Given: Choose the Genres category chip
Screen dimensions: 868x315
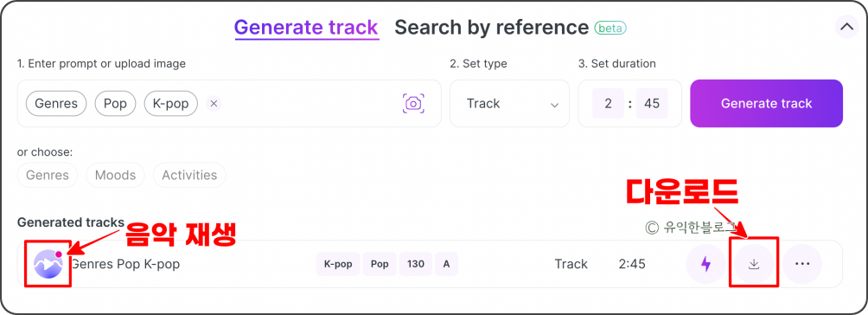Looking at the screenshot, I should (x=48, y=176).
